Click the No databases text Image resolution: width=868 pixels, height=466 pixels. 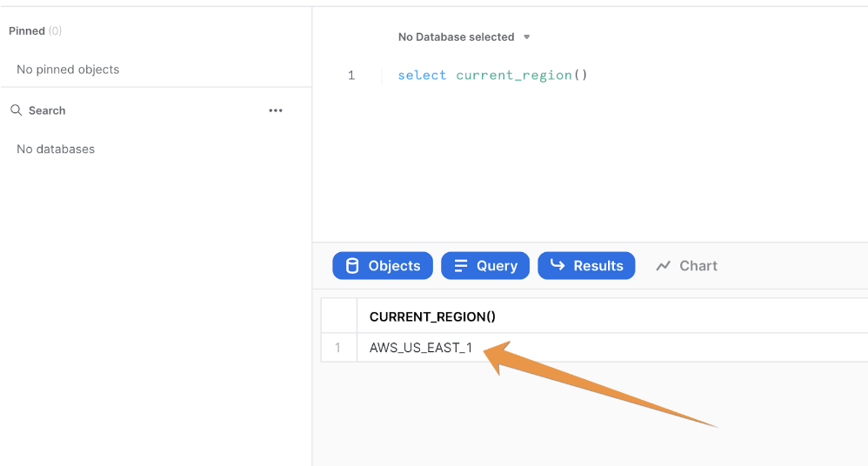click(x=56, y=149)
